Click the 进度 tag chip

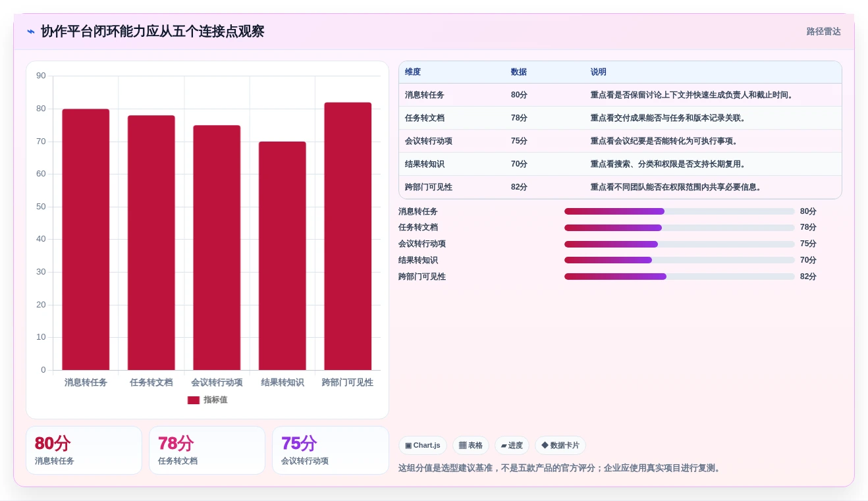(512, 446)
